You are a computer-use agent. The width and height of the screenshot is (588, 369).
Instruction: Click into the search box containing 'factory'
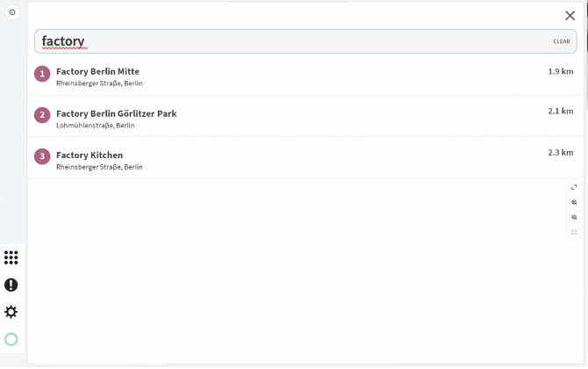305,41
